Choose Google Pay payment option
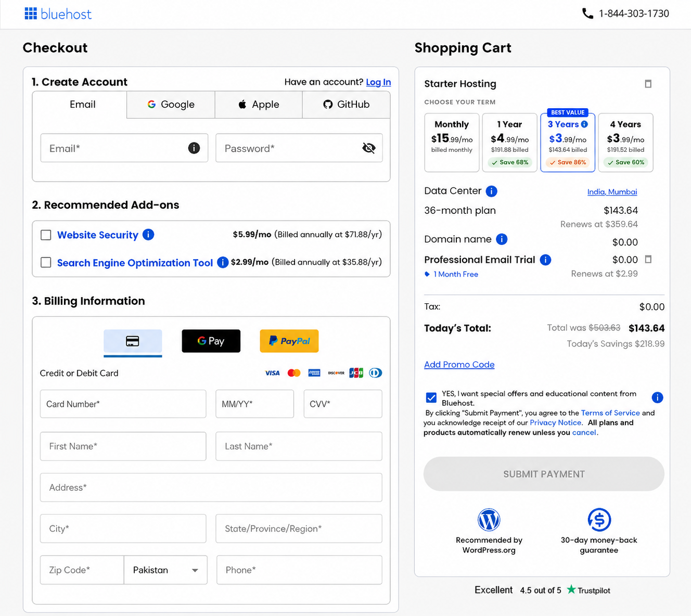 click(x=211, y=341)
